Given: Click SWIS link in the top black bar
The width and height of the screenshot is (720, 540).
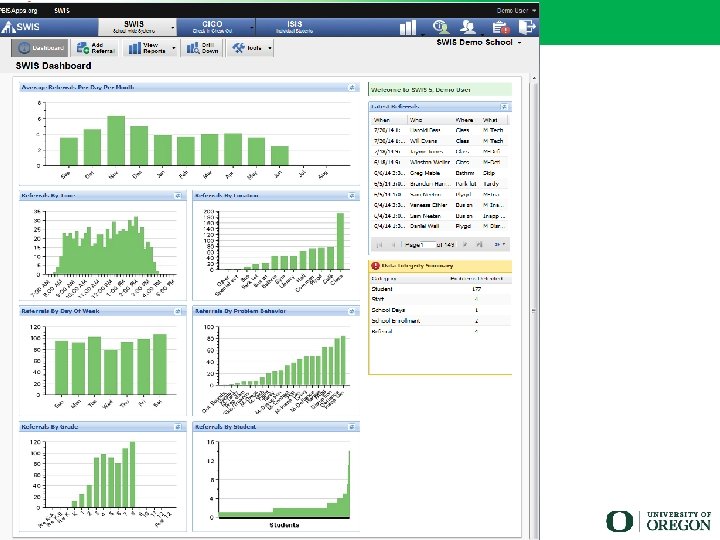Looking at the screenshot, I should (x=62, y=10).
